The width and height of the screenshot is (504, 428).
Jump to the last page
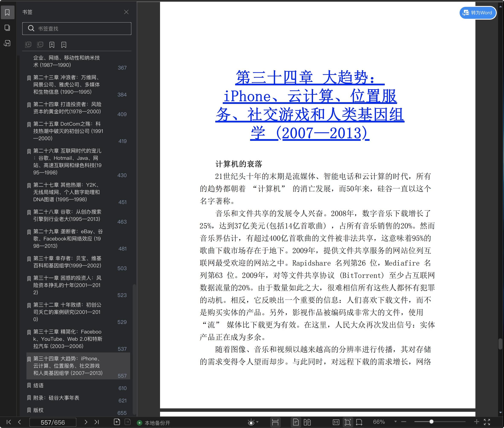[97, 422]
